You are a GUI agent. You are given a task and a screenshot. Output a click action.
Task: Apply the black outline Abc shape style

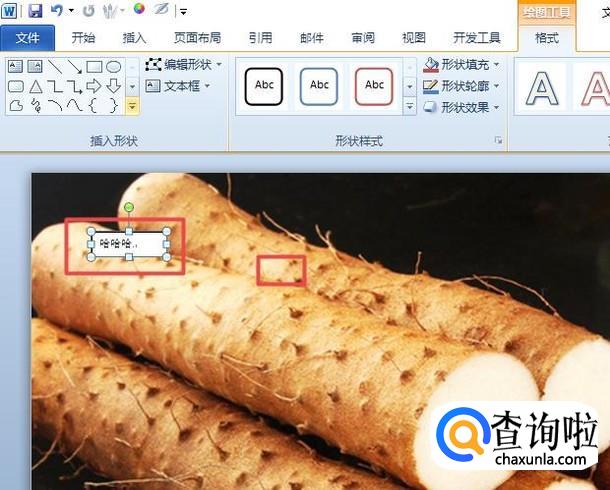point(264,86)
